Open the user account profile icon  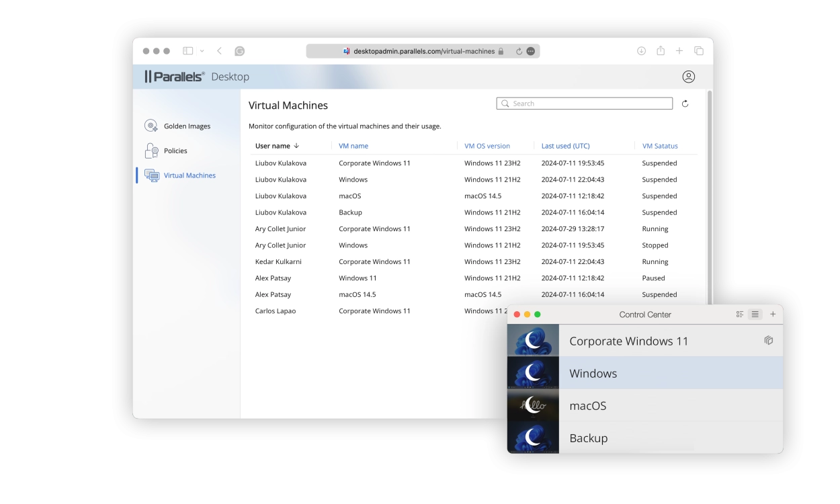(688, 77)
